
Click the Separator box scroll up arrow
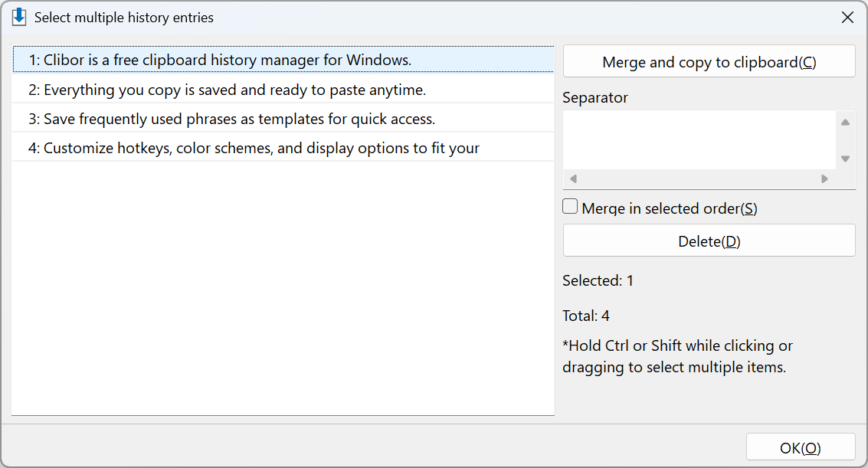point(845,123)
